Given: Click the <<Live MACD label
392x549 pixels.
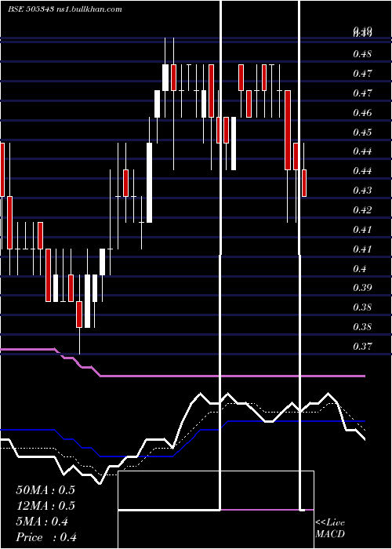Looking at the screenshot, I should [330, 529].
